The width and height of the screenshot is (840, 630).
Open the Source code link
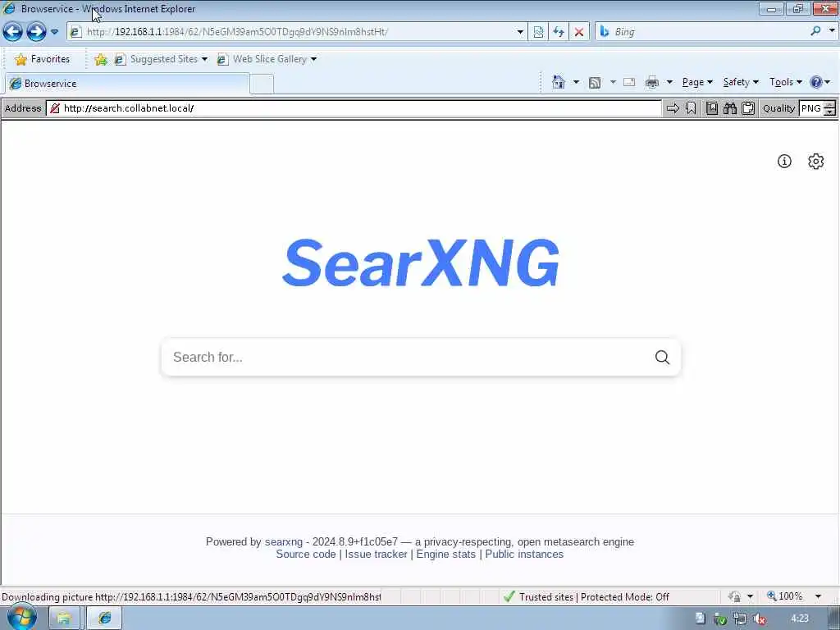click(x=306, y=554)
